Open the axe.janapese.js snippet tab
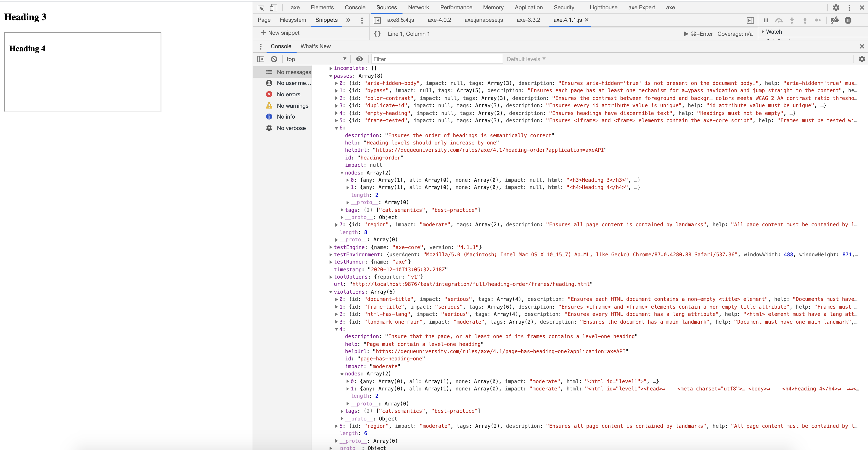The image size is (868, 450). point(483,20)
